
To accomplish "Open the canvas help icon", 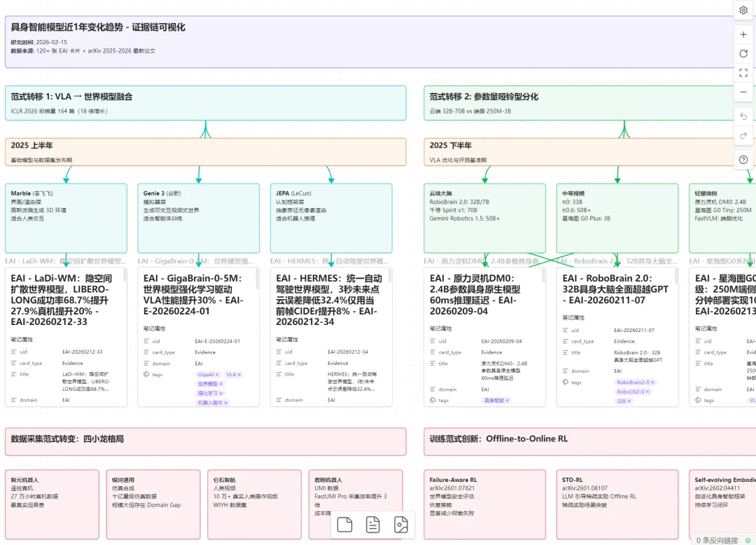I will click(743, 160).
